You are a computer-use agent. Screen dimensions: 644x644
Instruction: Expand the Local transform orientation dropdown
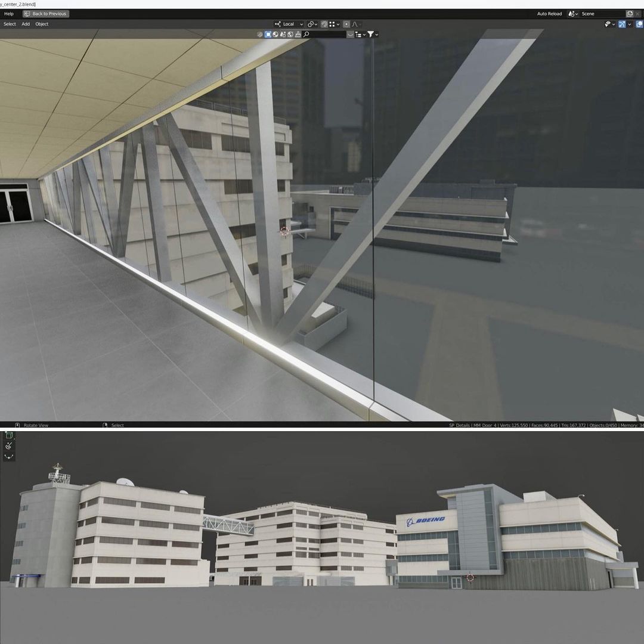[289, 24]
